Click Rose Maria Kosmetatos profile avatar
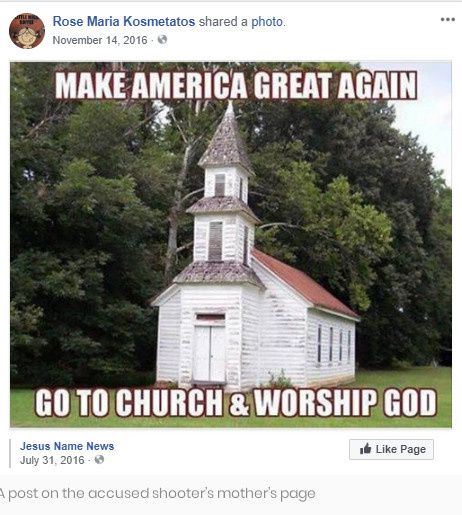 tap(27, 31)
